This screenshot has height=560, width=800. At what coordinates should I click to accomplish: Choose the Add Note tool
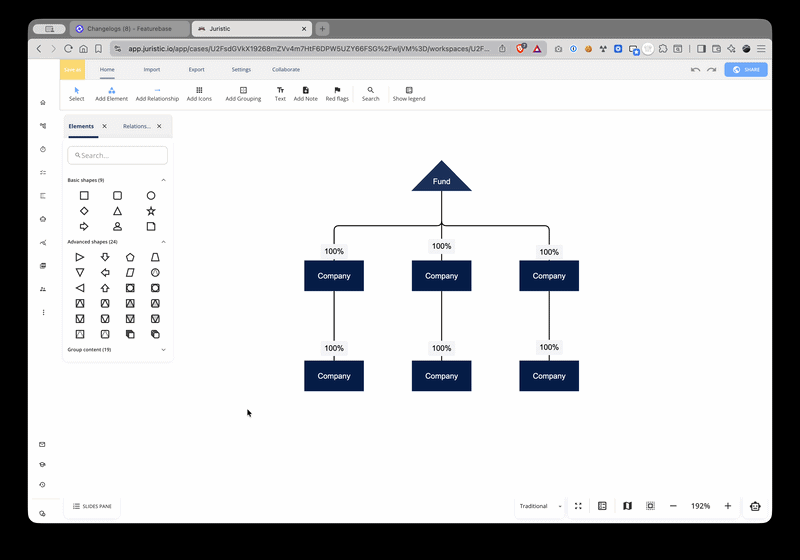point(305,93)
